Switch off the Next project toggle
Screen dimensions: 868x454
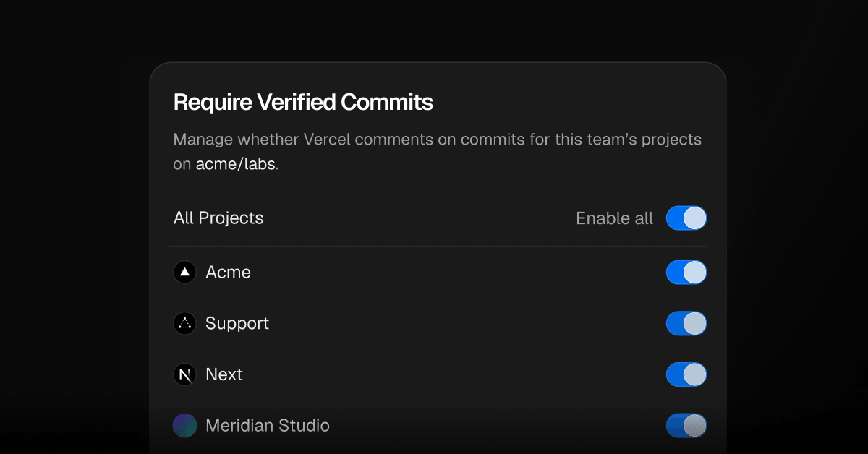(686, 374)
